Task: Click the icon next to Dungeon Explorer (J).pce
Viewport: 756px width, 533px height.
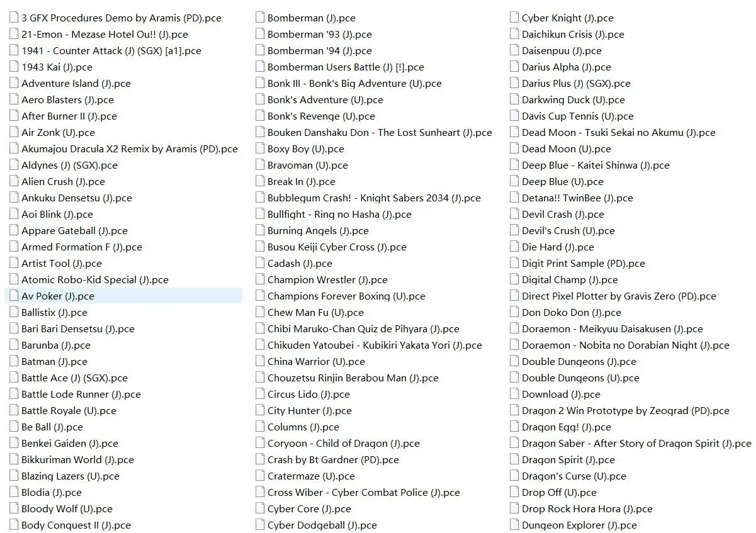Action: (514, 525)
